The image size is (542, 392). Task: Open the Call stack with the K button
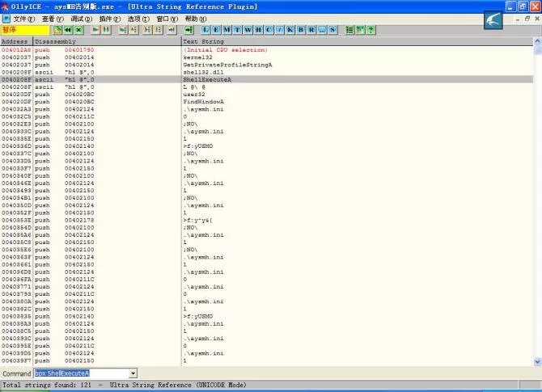click(290, 30)
